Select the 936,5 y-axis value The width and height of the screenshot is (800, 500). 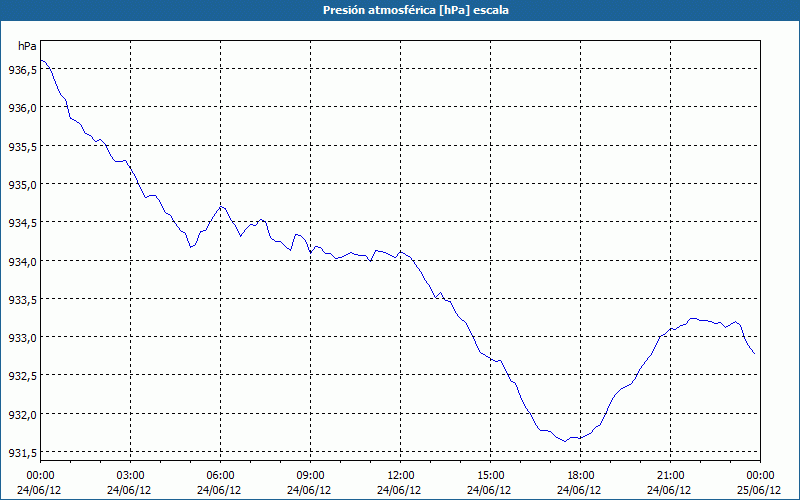click(22, 71)
